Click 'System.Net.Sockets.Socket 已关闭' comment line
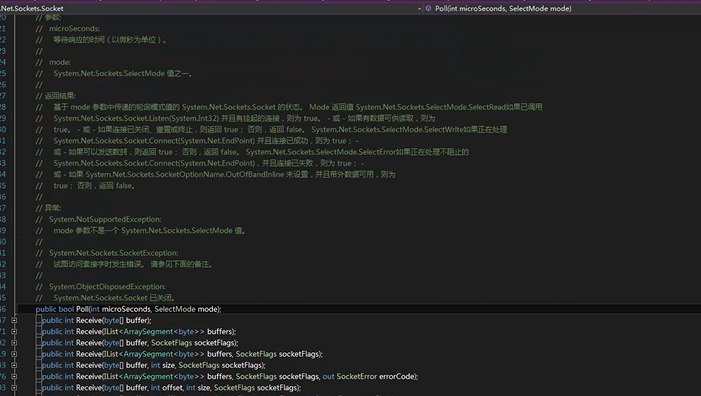The width and height of the screenshot is (701, 396). [x=114, y=298]
